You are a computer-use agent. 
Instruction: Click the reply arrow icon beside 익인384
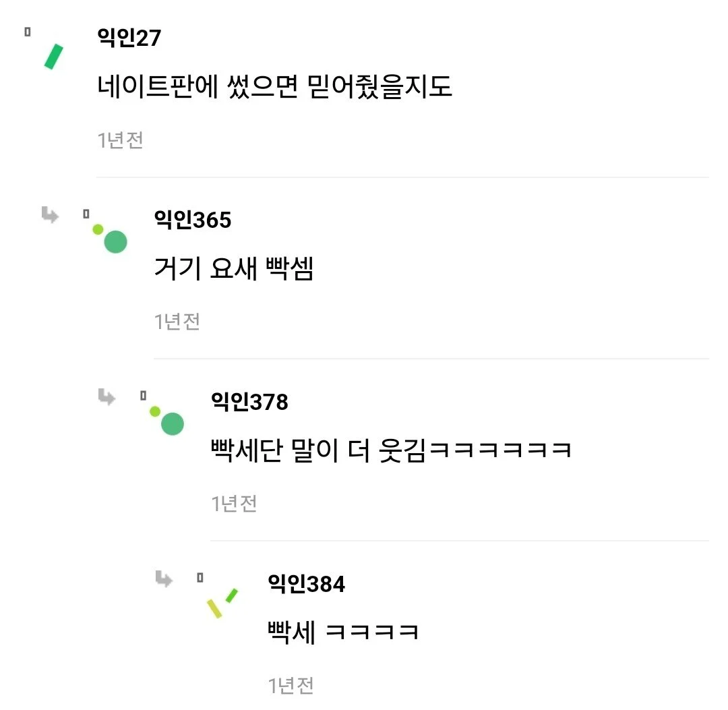tap(164, 578)
